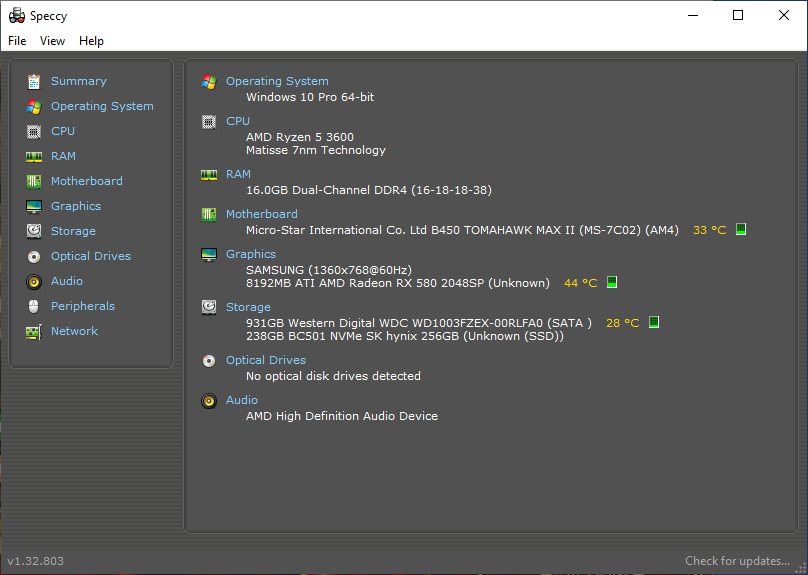808x575 pixels.
Task: Click Storage heading link in summary
Action: (248, 307)
